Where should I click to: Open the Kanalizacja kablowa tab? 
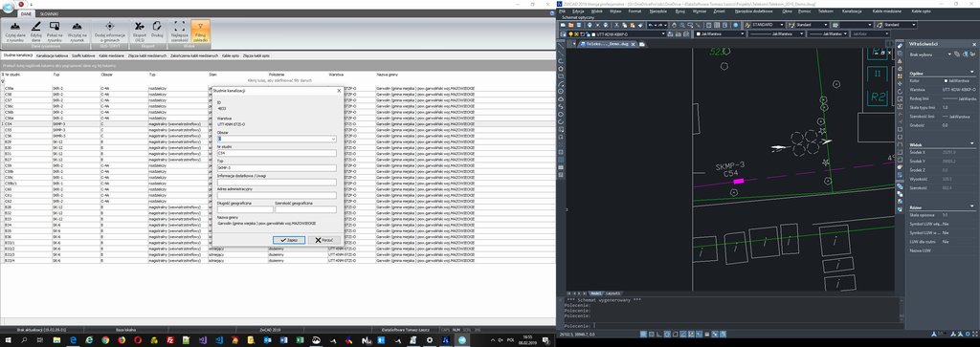[53, 56]
